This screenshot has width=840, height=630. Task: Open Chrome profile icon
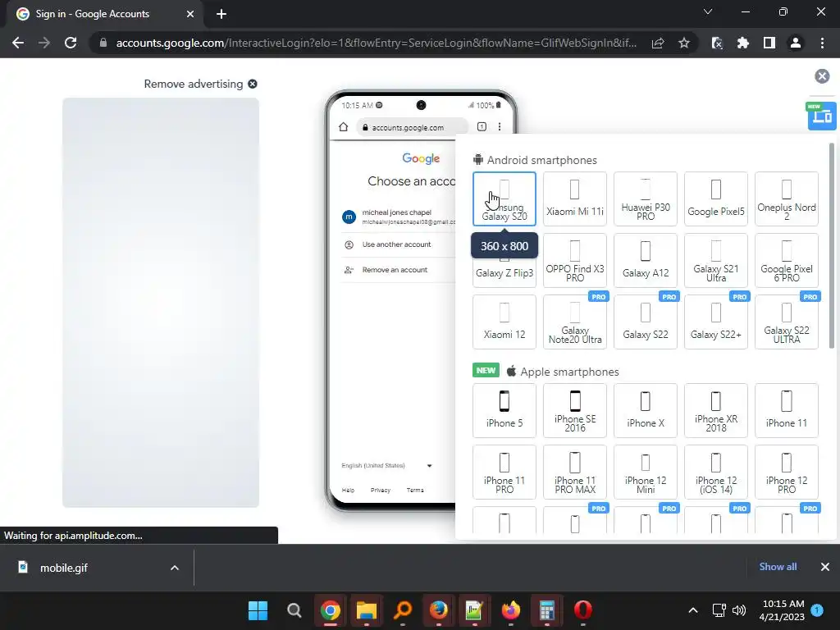pyautogui.click(x=796, y=43)
